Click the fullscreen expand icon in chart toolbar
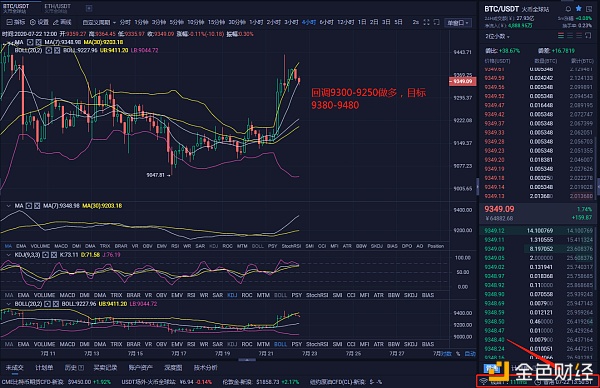The image size is (600, 388). 426,22
